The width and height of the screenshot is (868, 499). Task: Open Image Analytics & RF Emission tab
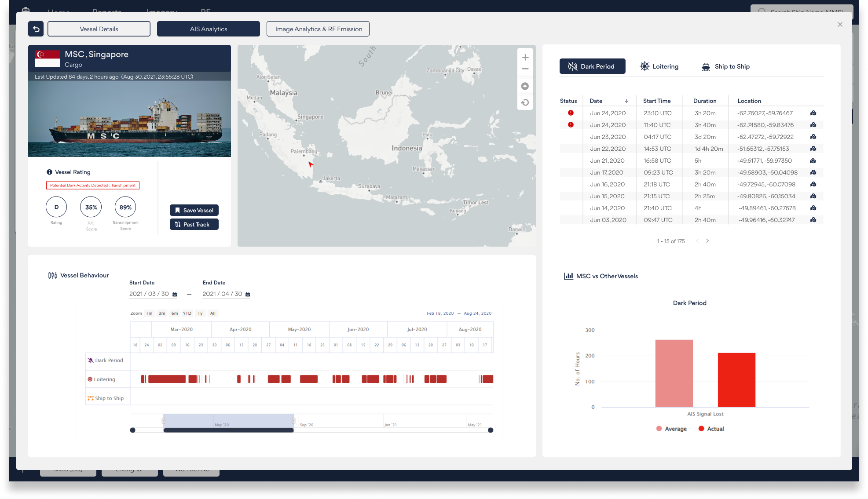318,29
